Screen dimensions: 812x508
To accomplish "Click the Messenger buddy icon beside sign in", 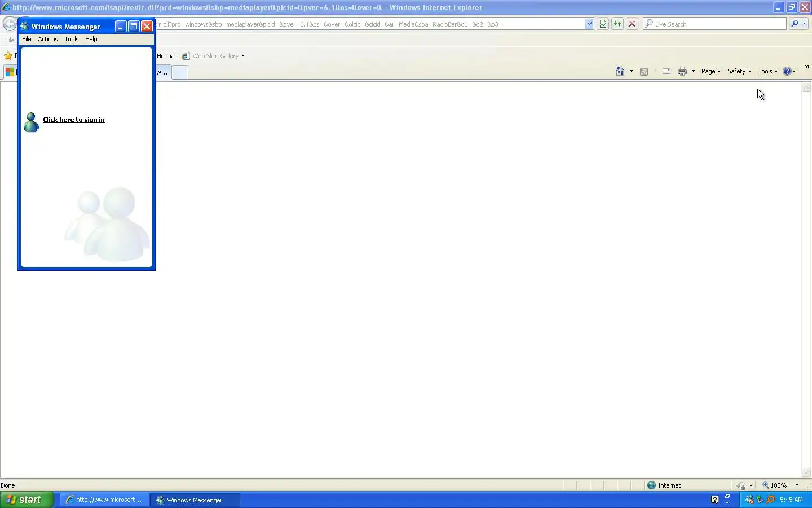I will point(31,122).
